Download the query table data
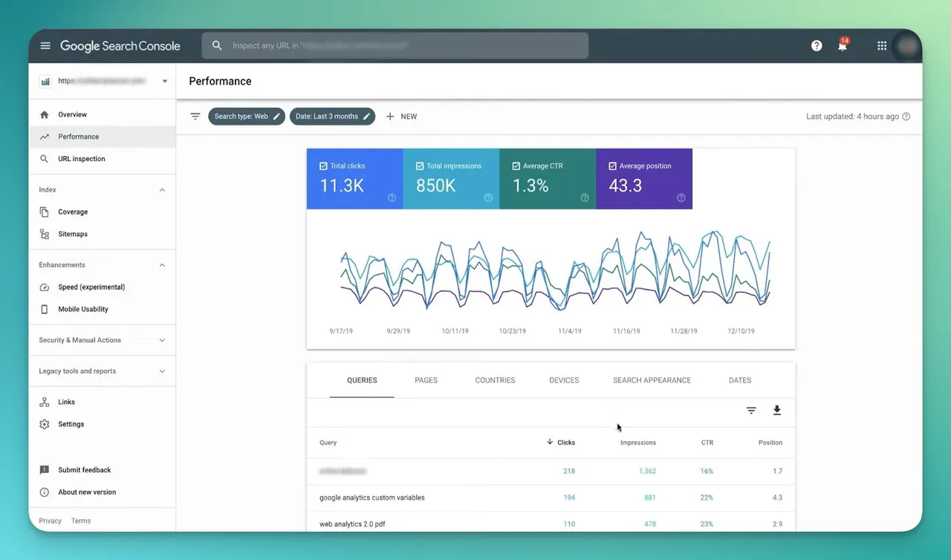 pyautogui.click(x=777, y=410)
